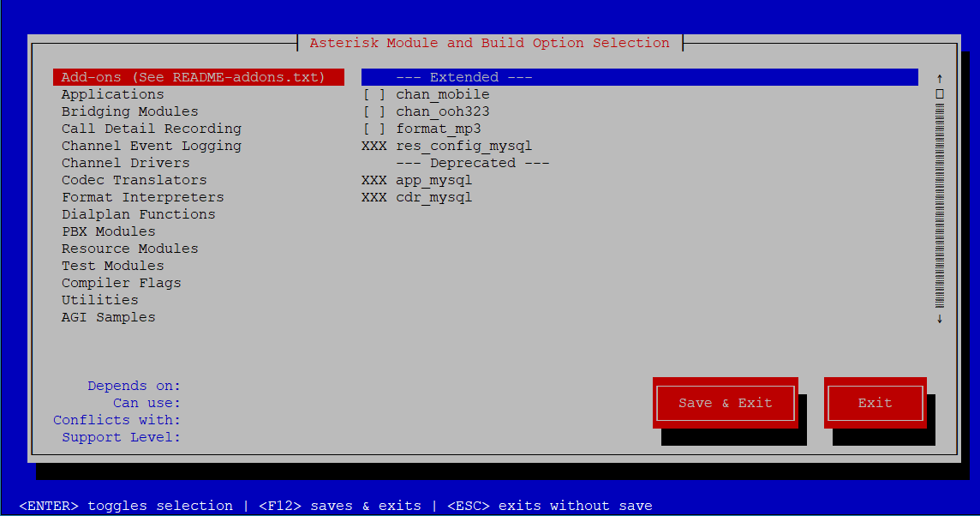This screenshot has width=980, height=516.
Task: Click the Save & Exit button
Action: pyautogui.click(x=725, y=403)
